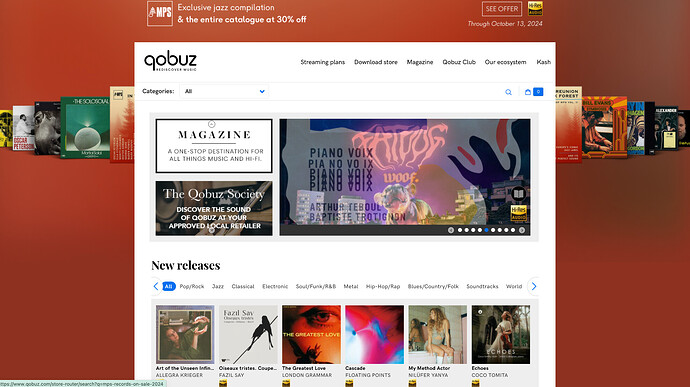Open Art of the Unseen Infinity album cover

click(x=185, y=335)
